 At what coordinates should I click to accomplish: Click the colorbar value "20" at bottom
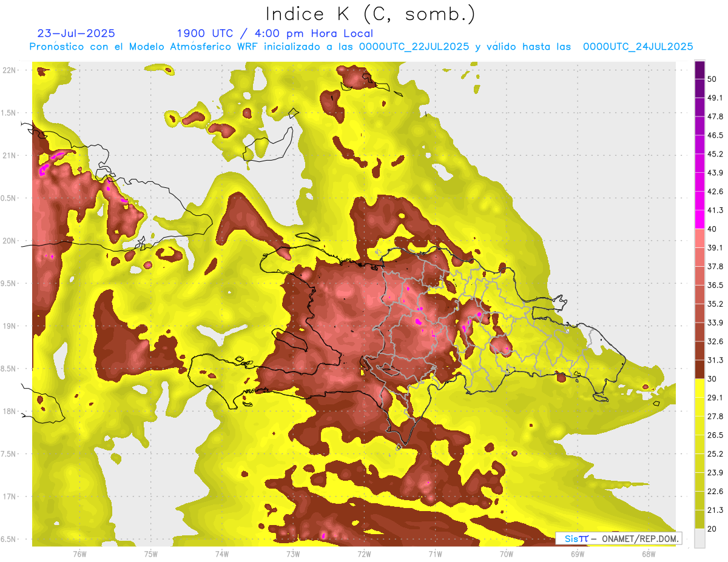pyautogui.click(x=712, y=529)
